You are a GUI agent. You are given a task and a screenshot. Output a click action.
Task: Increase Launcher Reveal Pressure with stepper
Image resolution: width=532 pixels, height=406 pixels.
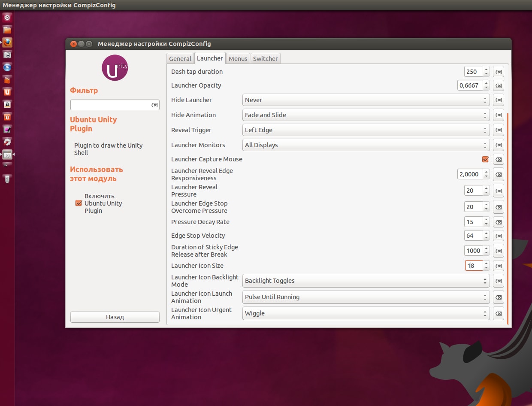click(486, 188)
